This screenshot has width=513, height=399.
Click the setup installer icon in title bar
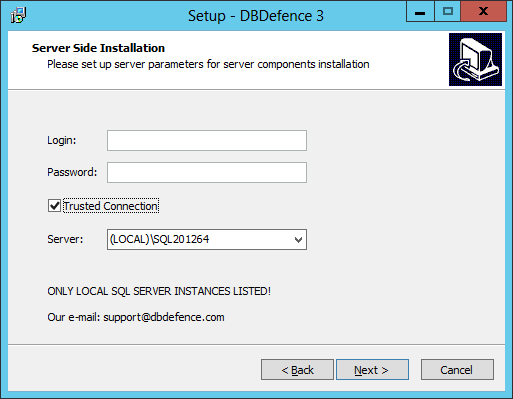click(18, 15)
